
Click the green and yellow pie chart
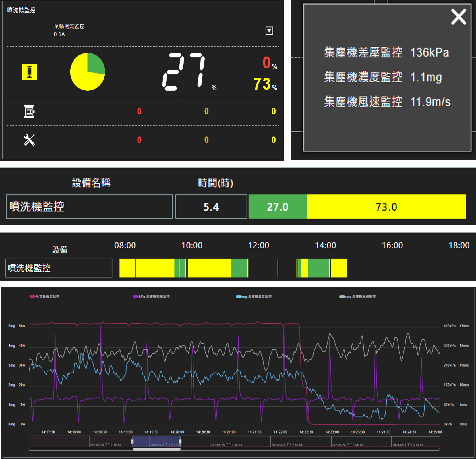tap(88, 72)
